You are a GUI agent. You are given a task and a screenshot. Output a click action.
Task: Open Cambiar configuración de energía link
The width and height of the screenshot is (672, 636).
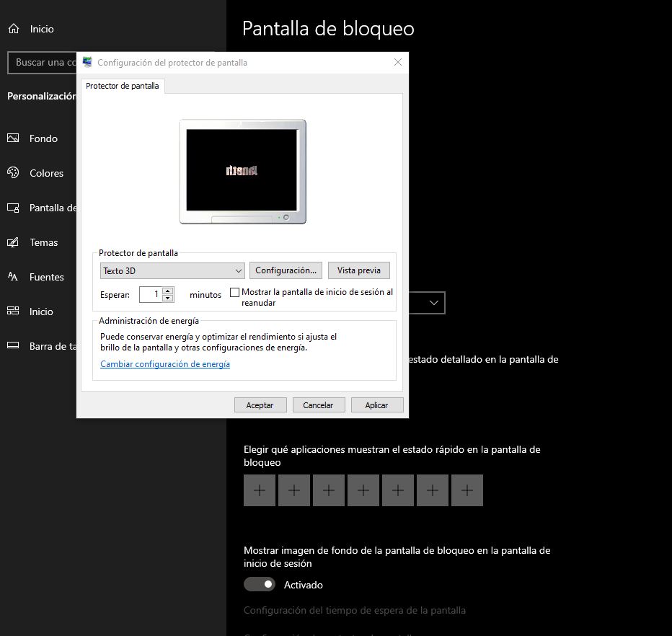coord(165,364)
